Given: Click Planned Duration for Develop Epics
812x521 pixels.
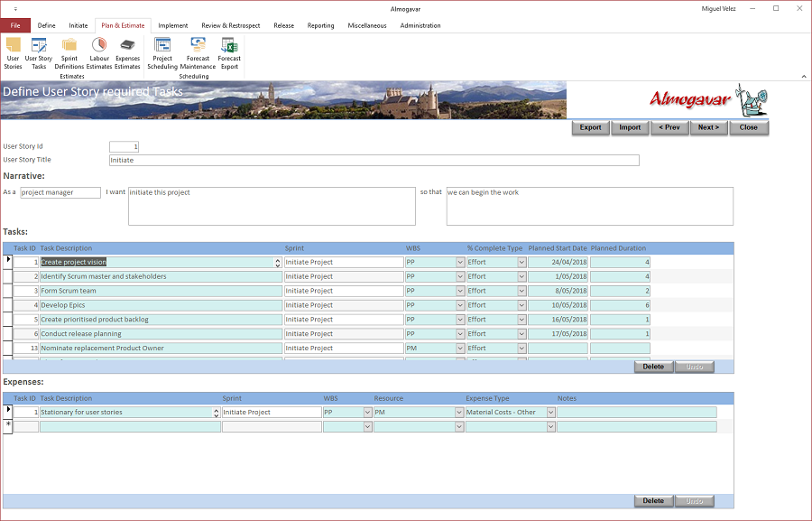Looking at the screenshot, I should 620,305.
